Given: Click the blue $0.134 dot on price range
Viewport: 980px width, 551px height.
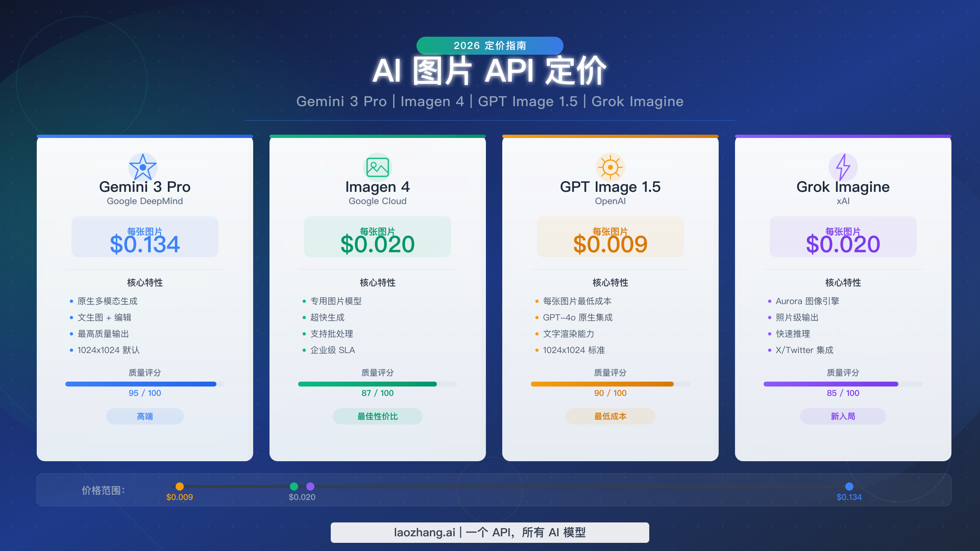Looking at the screenshot, I should 849,486.
